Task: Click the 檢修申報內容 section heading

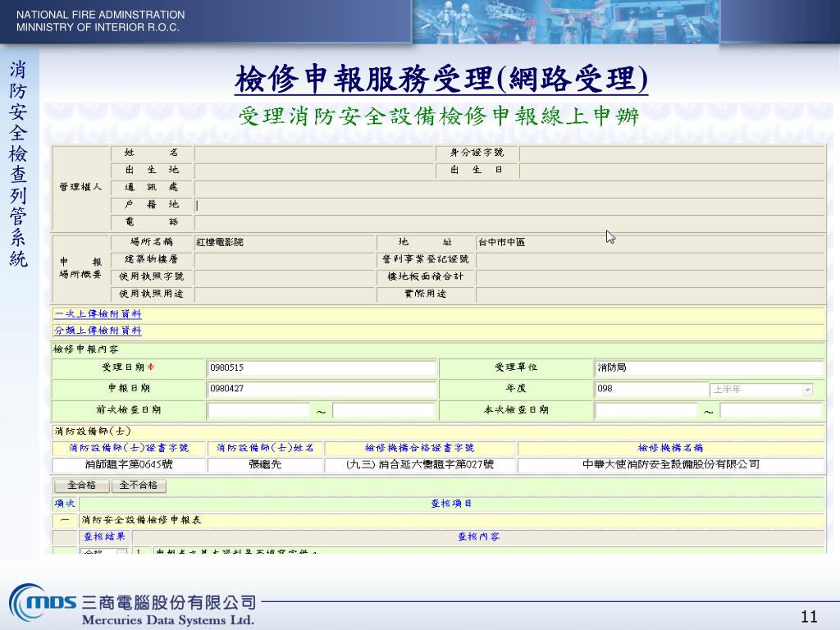Action: coord(85,349)
